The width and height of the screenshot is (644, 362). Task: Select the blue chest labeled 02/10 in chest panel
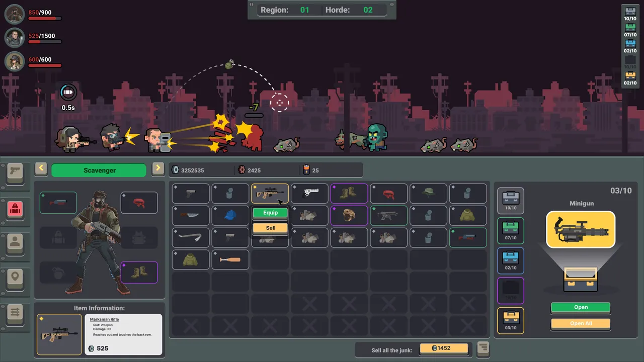click(511, 260)
